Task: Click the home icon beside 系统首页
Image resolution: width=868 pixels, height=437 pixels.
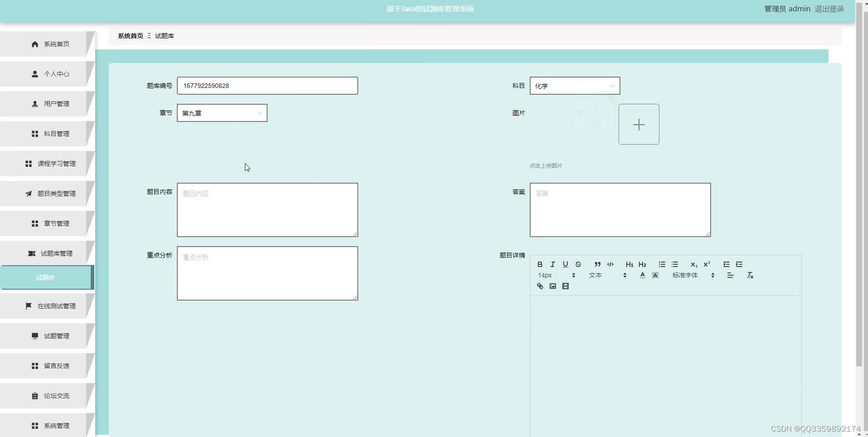Action: [x=35, y=44]
